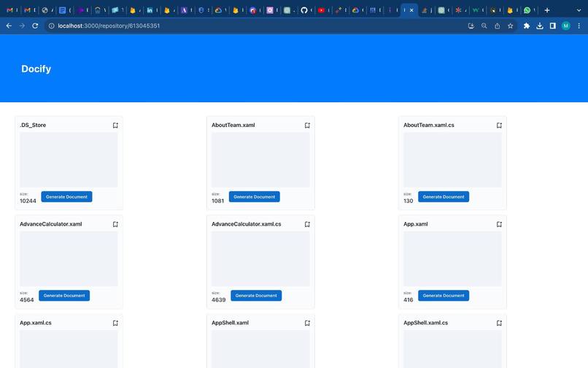Switch to the WhatsApp tab

[x=529, y=10]
